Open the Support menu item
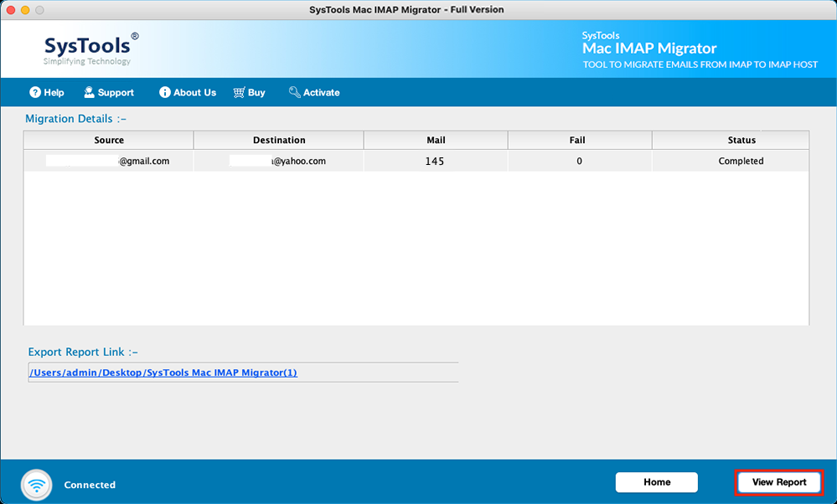The width and height of the screenshot is (837, 504). (109, 92)
